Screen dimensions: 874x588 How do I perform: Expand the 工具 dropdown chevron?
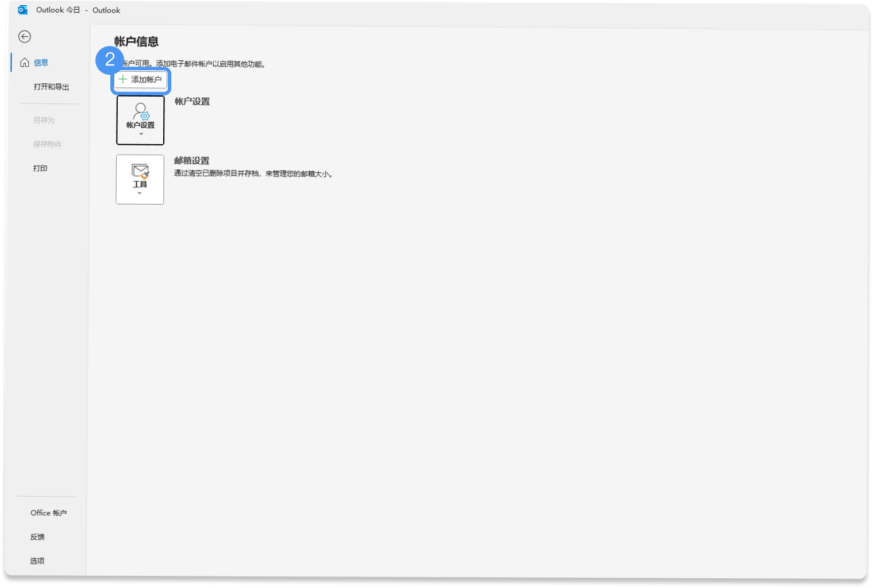click(140, 193)
